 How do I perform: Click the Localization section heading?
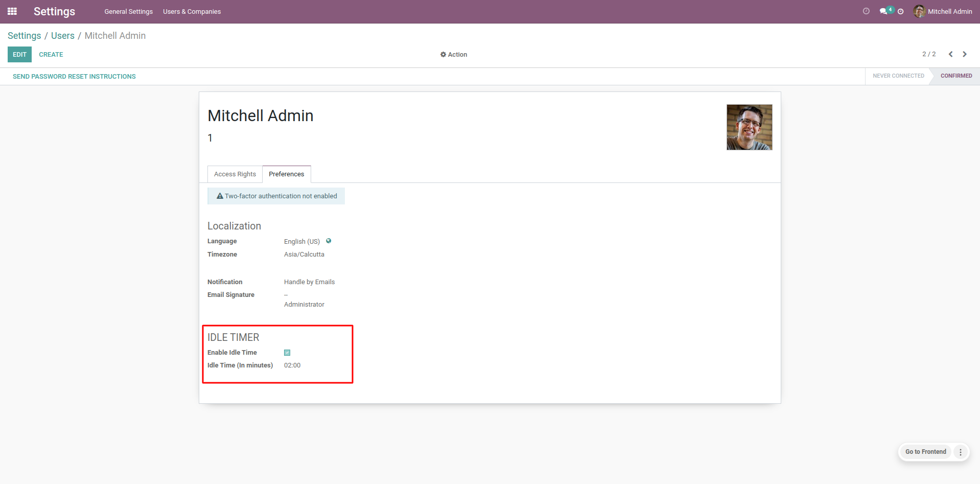234,226
